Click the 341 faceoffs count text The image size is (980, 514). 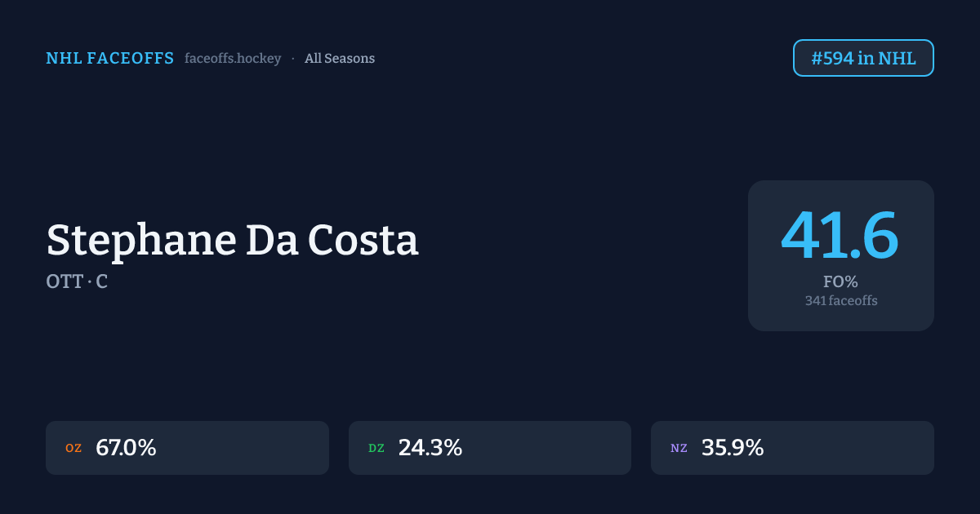840,301
